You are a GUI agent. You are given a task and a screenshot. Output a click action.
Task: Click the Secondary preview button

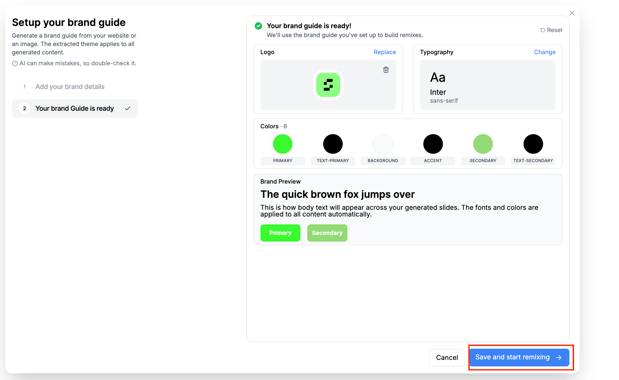(x=327, y=233)
